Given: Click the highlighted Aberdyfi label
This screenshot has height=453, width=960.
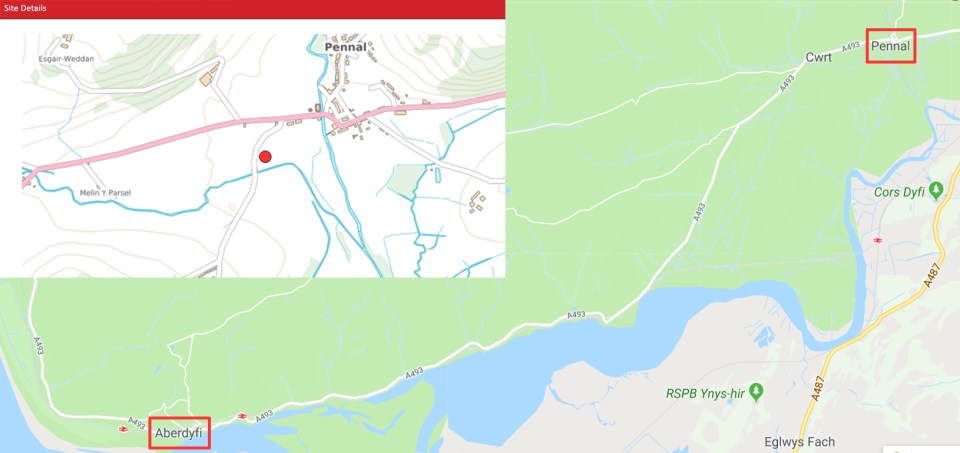Looking at the screenshot, I should coord(179,433).
